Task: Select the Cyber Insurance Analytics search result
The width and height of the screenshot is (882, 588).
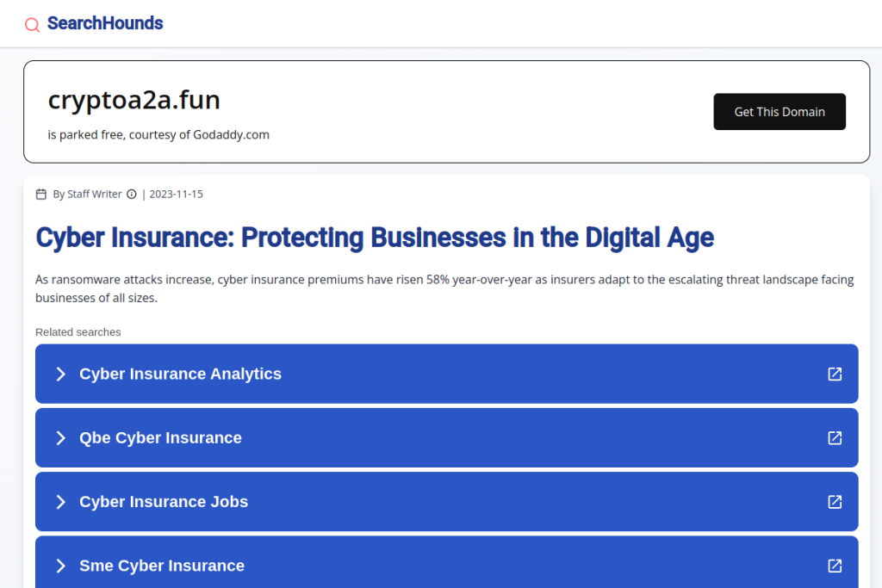Action: point(181,374)
